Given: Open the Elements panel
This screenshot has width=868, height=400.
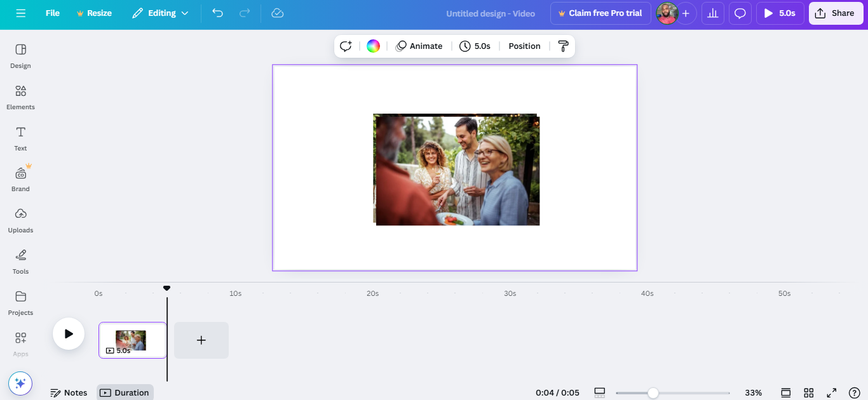Looking at the screenshot, I should click(20, 97).
